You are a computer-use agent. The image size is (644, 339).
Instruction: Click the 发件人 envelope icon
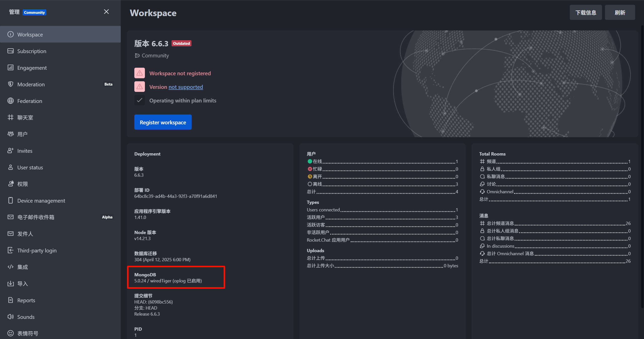pos(11,234)
